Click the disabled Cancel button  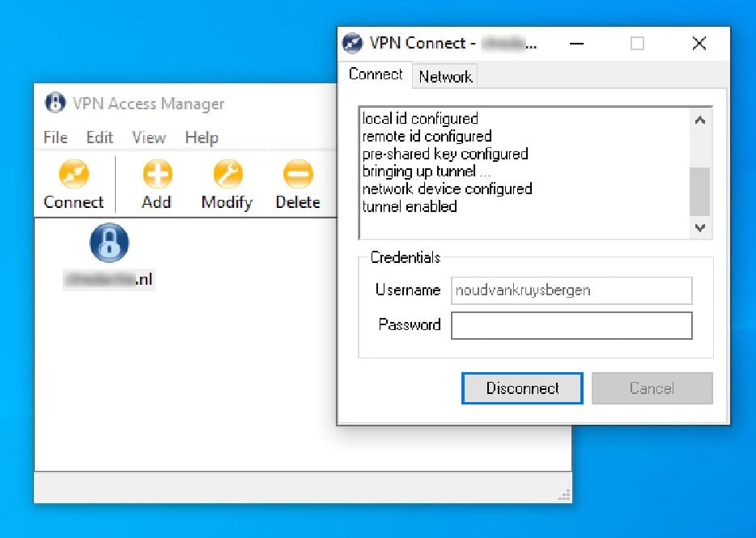click(652, 388)
